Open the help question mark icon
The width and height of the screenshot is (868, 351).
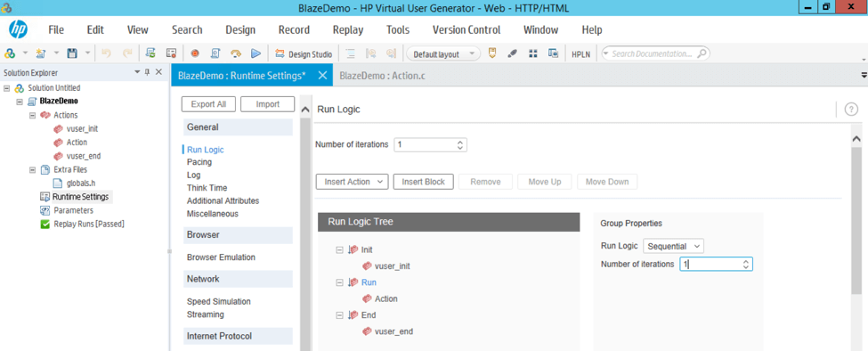851,110
